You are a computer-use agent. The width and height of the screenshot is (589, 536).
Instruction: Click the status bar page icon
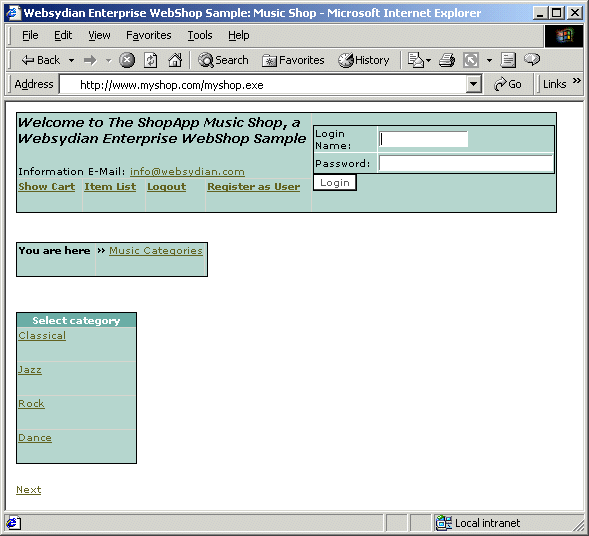[x=13, y=523]
